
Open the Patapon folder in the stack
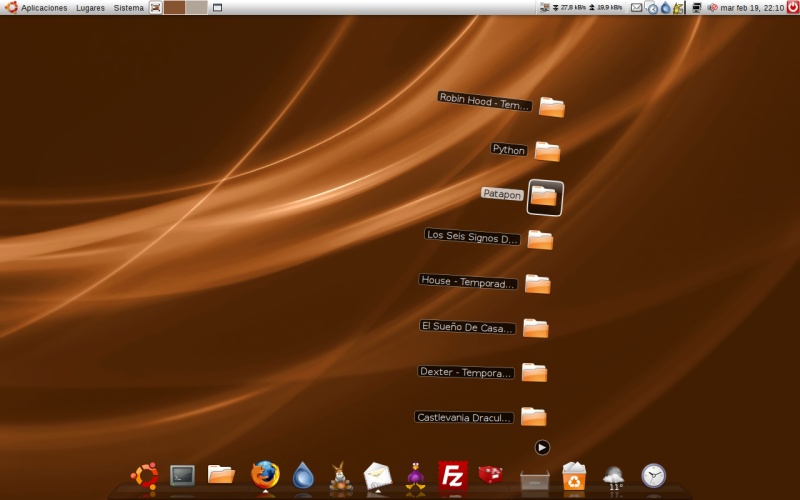click(x=545, y=197)
